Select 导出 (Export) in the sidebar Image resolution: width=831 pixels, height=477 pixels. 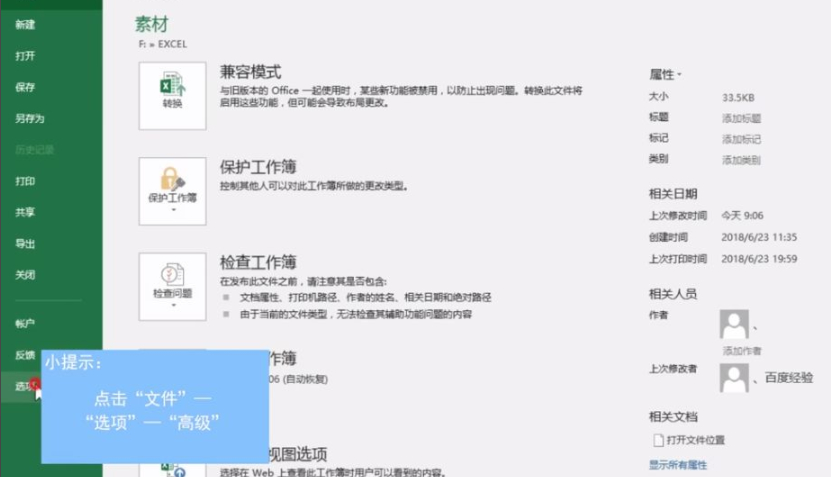(x=25, y=244)
